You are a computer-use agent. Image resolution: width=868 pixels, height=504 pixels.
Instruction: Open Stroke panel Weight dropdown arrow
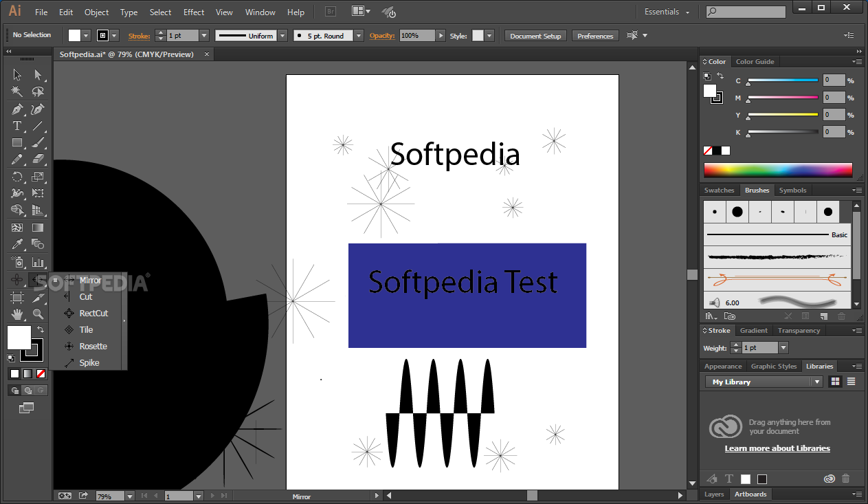pyautogui.click(x=783, y=348)
